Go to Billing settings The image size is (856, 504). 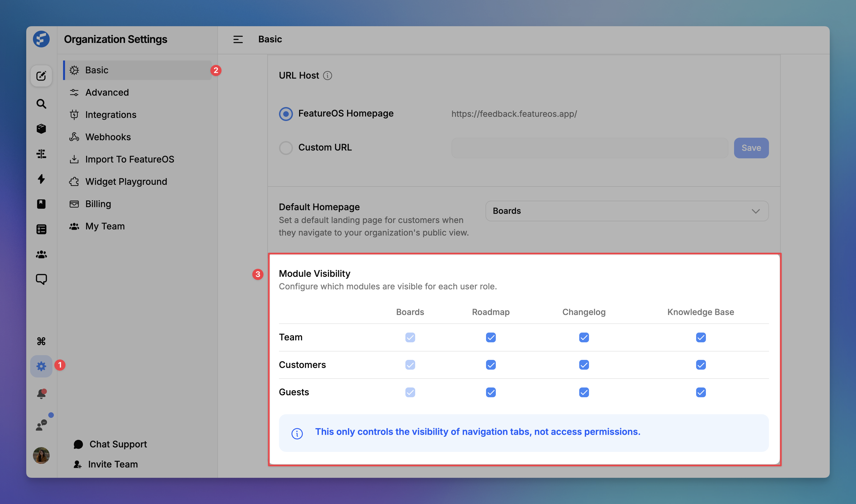point(138,204)
